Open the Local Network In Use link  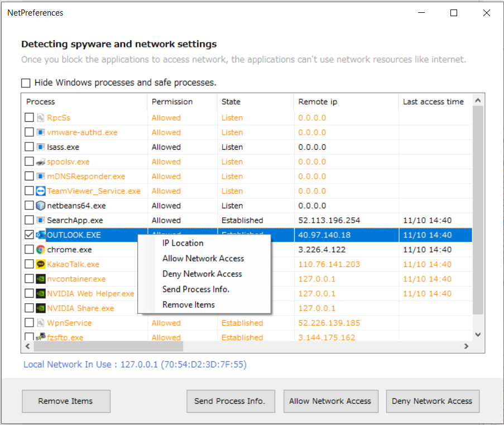tap(135, 365)
